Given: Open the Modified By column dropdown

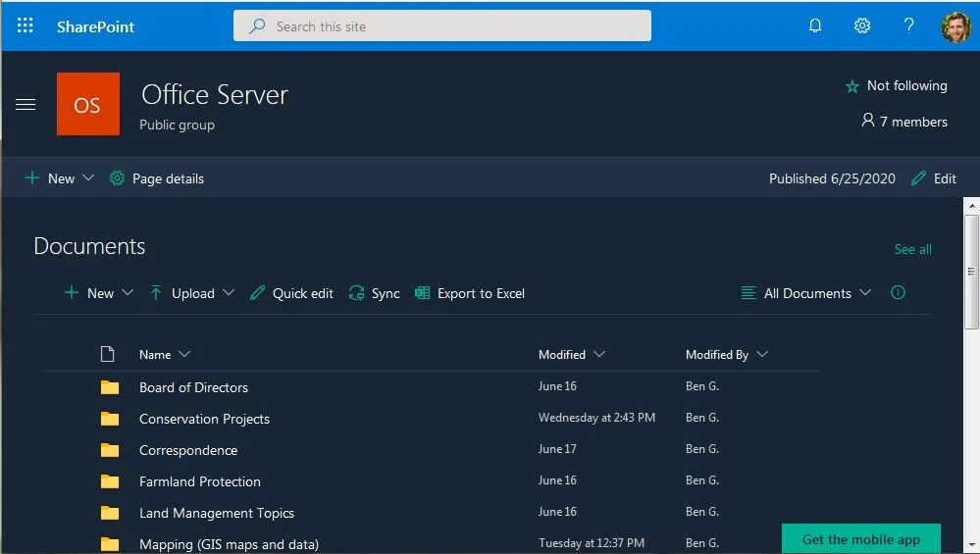Looking at the screenshot, I should pyautogui.click(x=726, y=354).
